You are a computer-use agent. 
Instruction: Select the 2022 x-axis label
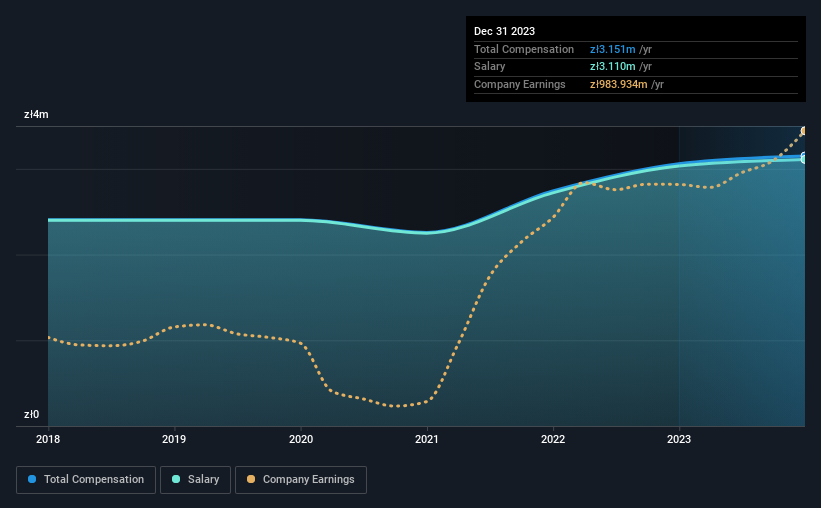click(x=553, y=439)
